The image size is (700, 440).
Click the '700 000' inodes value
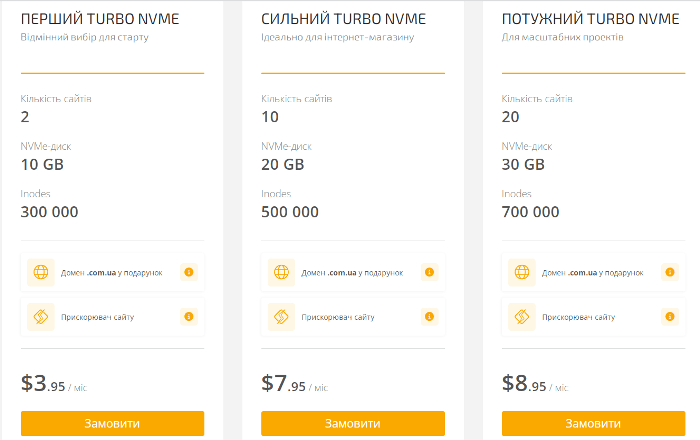point(530,212)
